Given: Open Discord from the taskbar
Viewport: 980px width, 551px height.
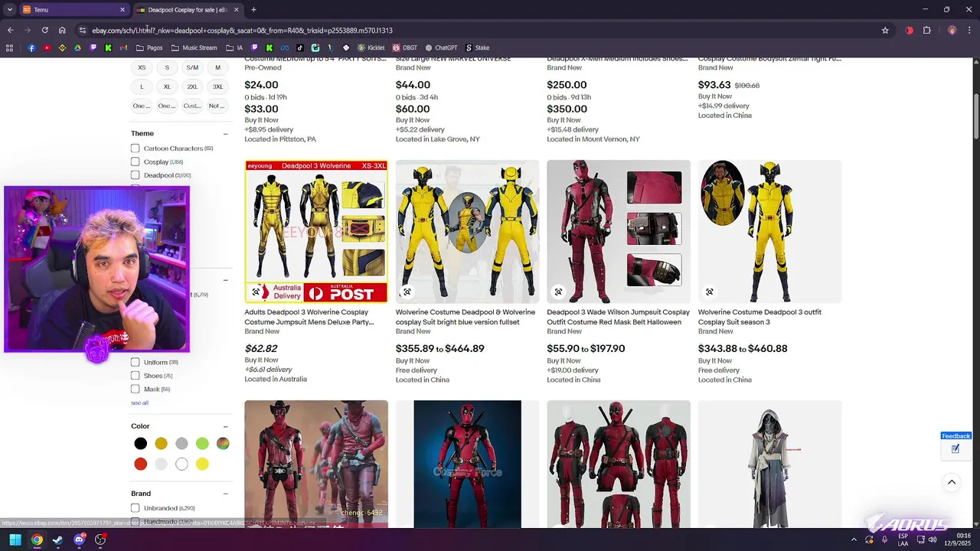Looking at the screenshot, I should click(x=79, y=540).
